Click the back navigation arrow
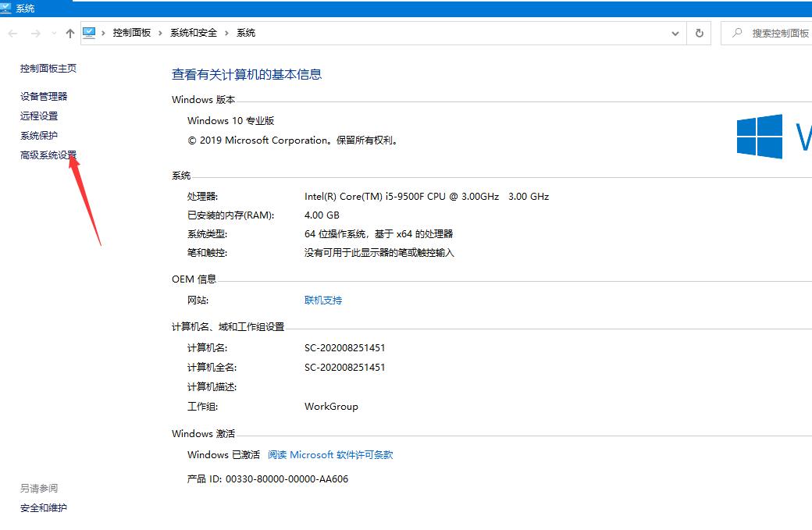The width and height of the screenshot is (812, 530). pos(12,33)
